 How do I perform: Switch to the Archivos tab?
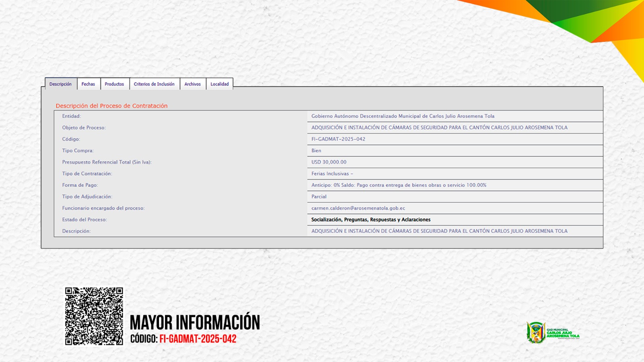[192, 84]
